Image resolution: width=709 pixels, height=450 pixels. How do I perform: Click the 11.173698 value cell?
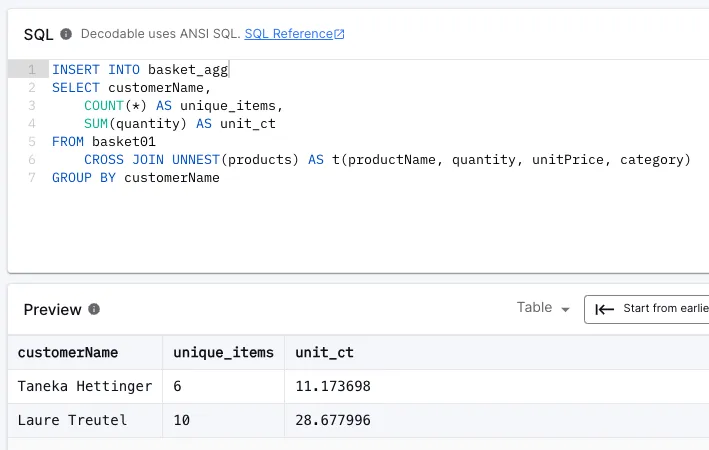pyautogui.click(x=333, y=386)
